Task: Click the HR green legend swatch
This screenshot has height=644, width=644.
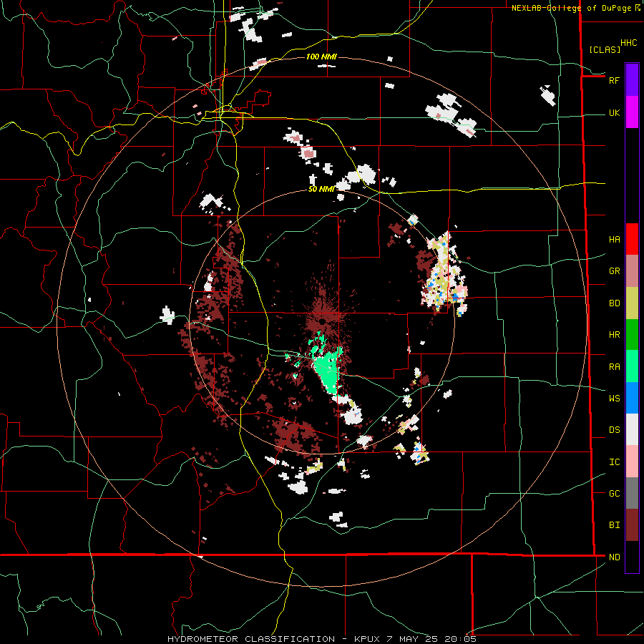Action: click(632, 335)
